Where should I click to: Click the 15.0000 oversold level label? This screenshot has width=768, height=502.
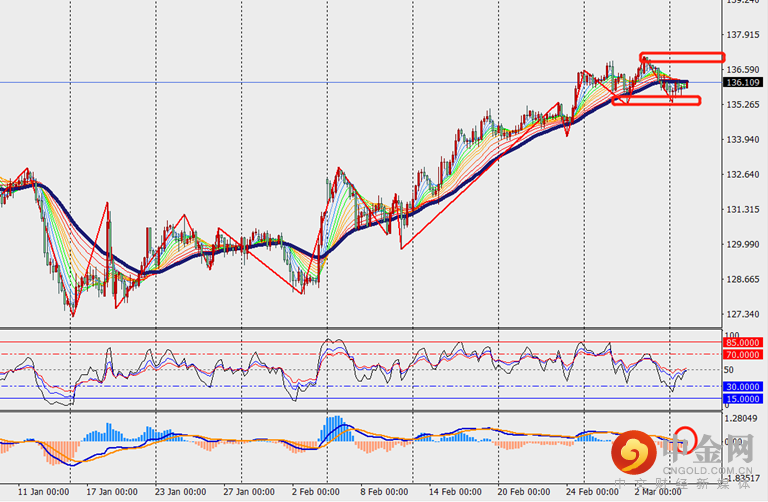(x=745, y=398)
